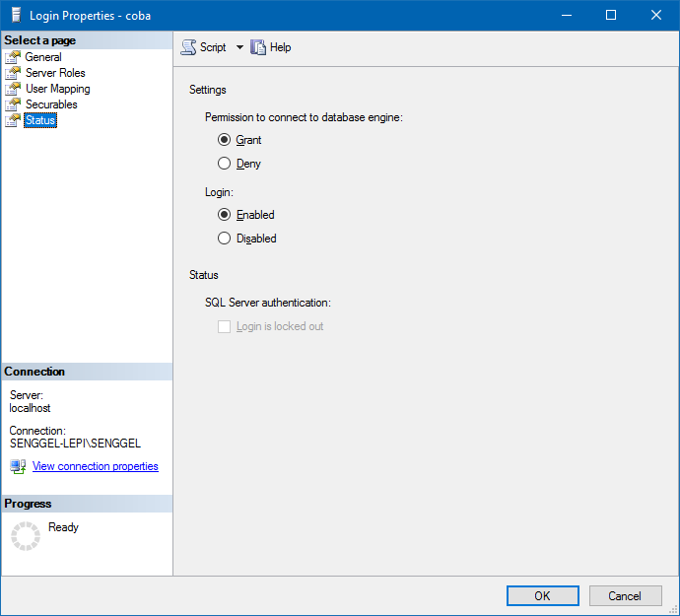Click the Server Roles page icon

click(x=13, y=73)
